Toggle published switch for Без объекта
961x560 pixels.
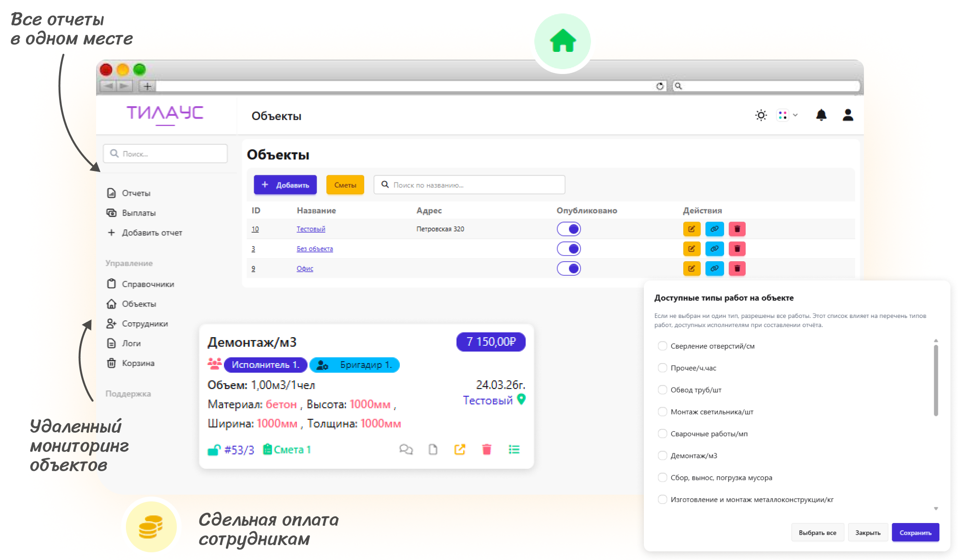[569, 249]
